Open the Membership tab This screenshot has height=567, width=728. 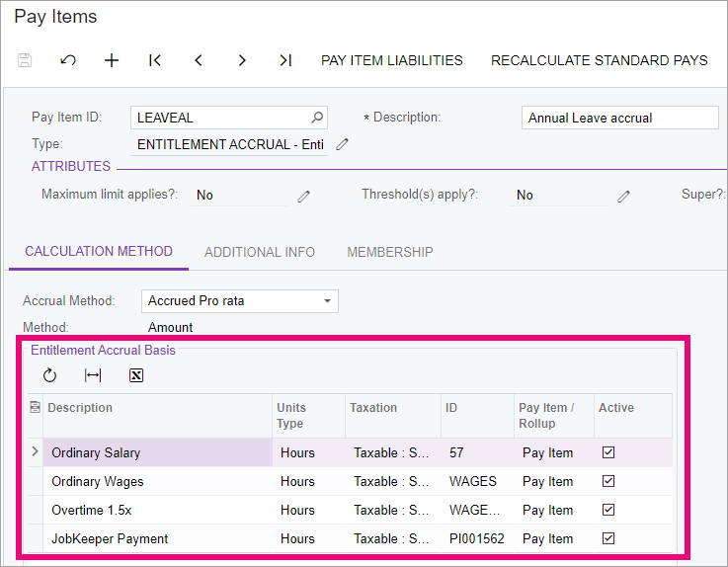(389, 252)
